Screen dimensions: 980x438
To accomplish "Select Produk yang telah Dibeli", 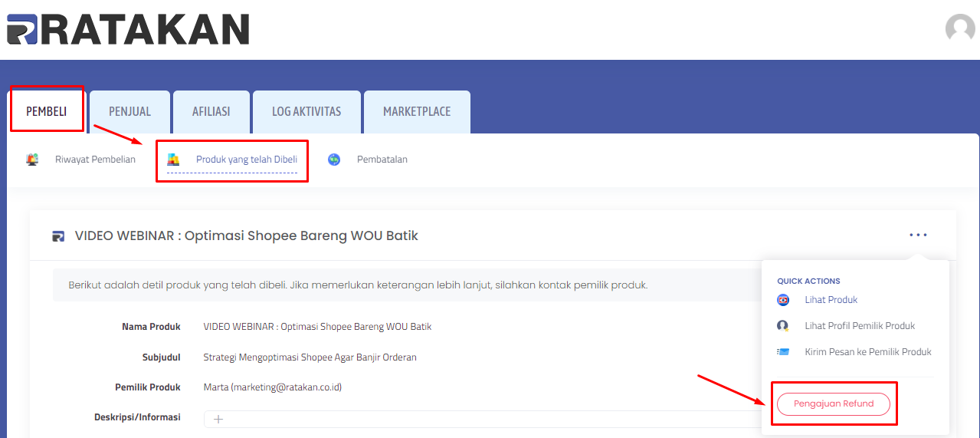I will [x=247, y=160].
